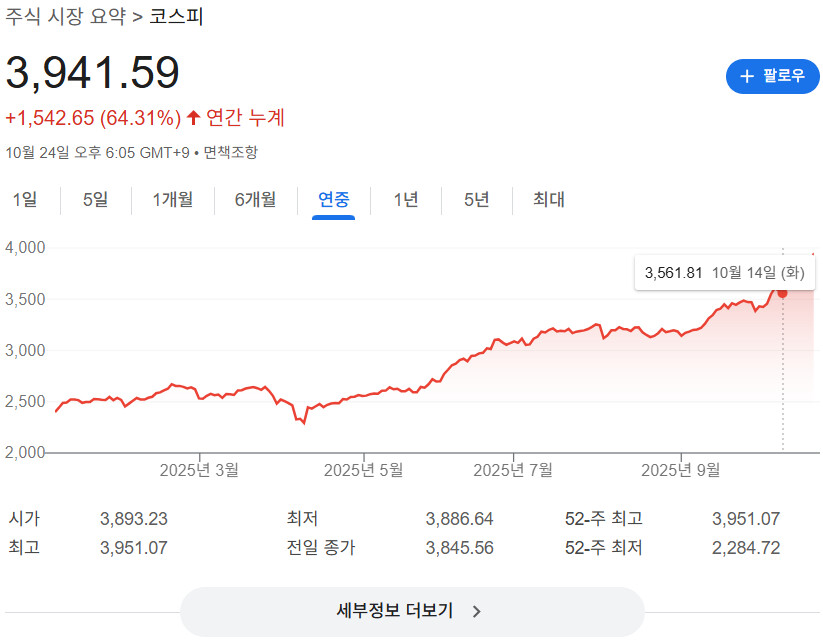Viewport: 823px width, 643px height.
Task: Select the 연중 tab
Action: pyautogui.click(x=334, y=199)
